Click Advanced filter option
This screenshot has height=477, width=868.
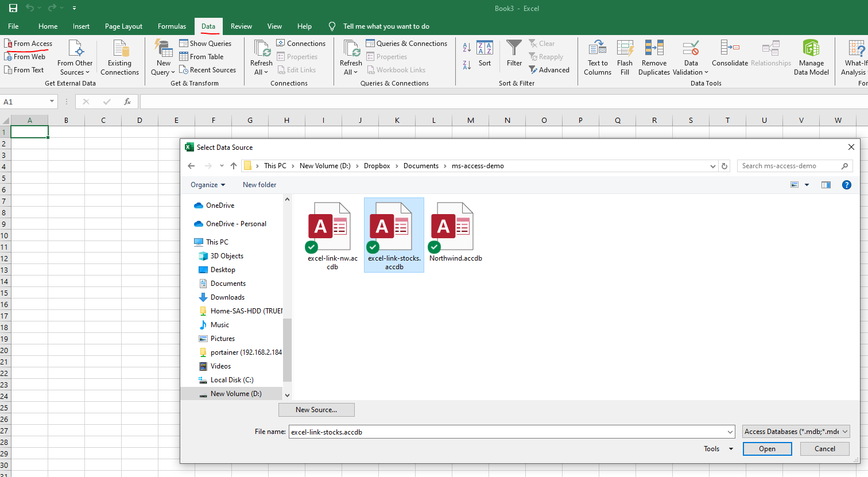(x=549, y=70)
